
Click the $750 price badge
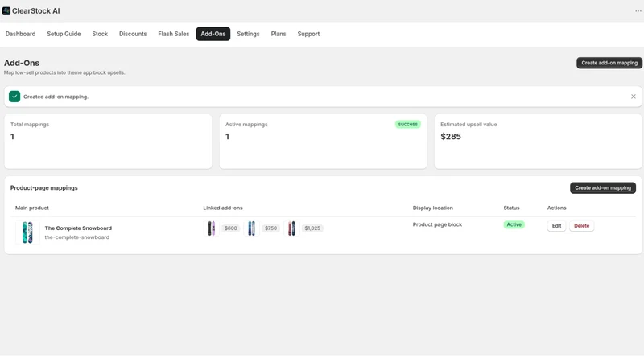click(270, 228)
